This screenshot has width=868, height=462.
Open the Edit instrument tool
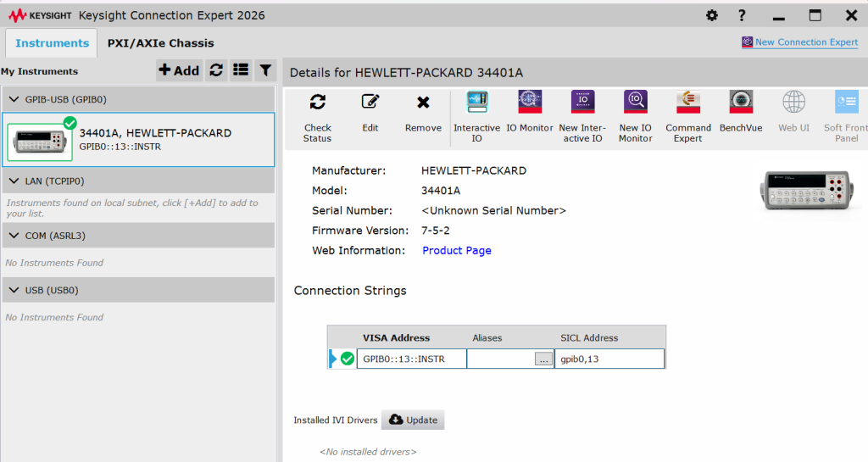point(370,113)
